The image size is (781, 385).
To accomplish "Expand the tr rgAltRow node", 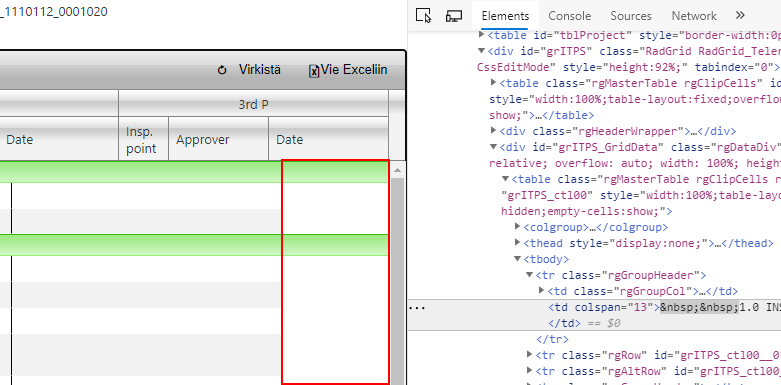I will tap(530, 371).
